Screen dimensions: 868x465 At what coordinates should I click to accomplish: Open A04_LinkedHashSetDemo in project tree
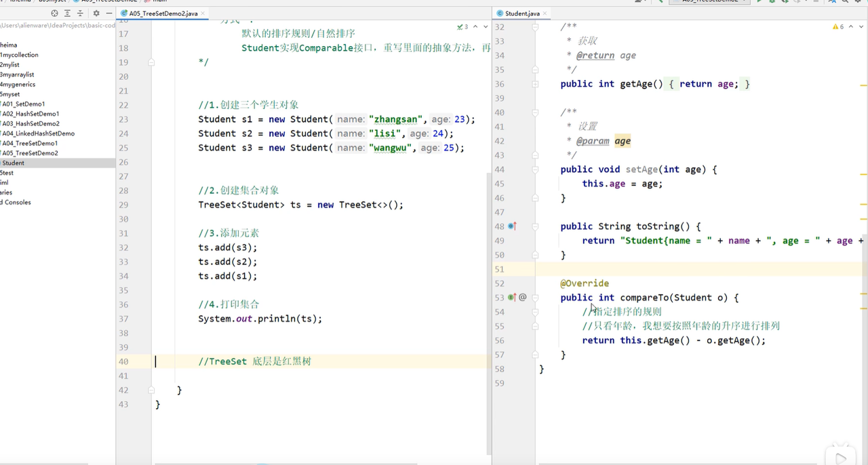click(37, 134)
